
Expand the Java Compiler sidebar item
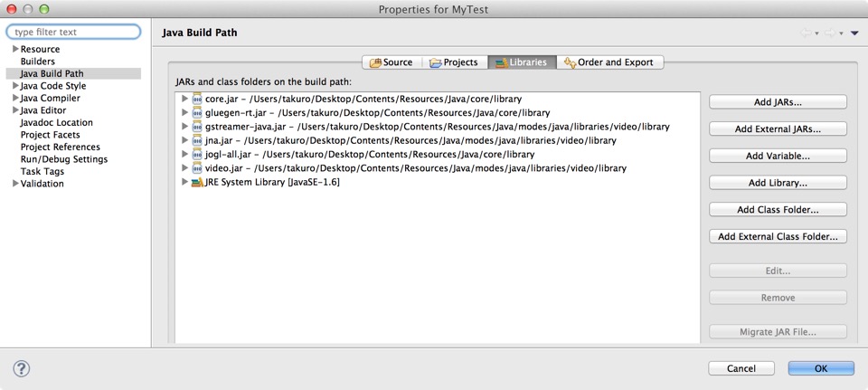pyautogui.click(x=15, y=98)
